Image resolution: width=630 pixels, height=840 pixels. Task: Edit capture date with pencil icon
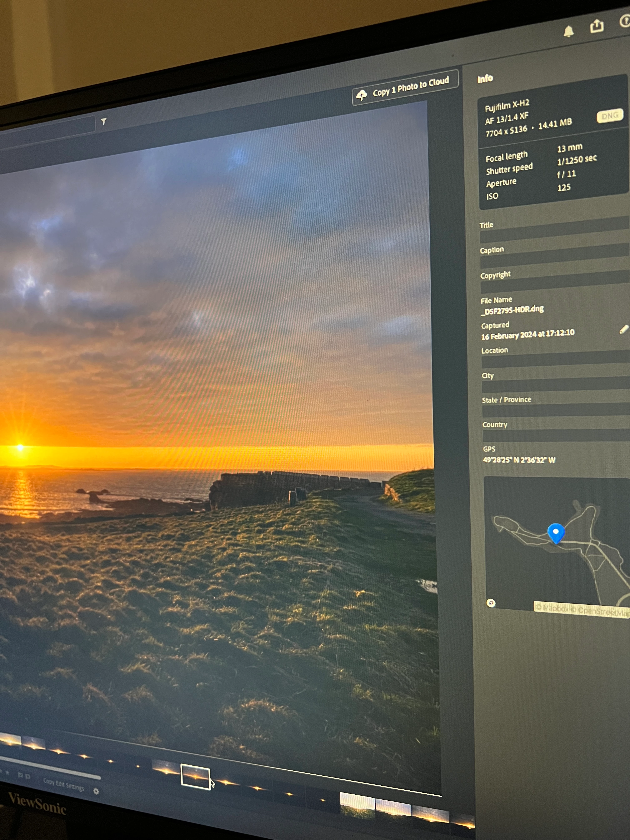click(624, 329)
